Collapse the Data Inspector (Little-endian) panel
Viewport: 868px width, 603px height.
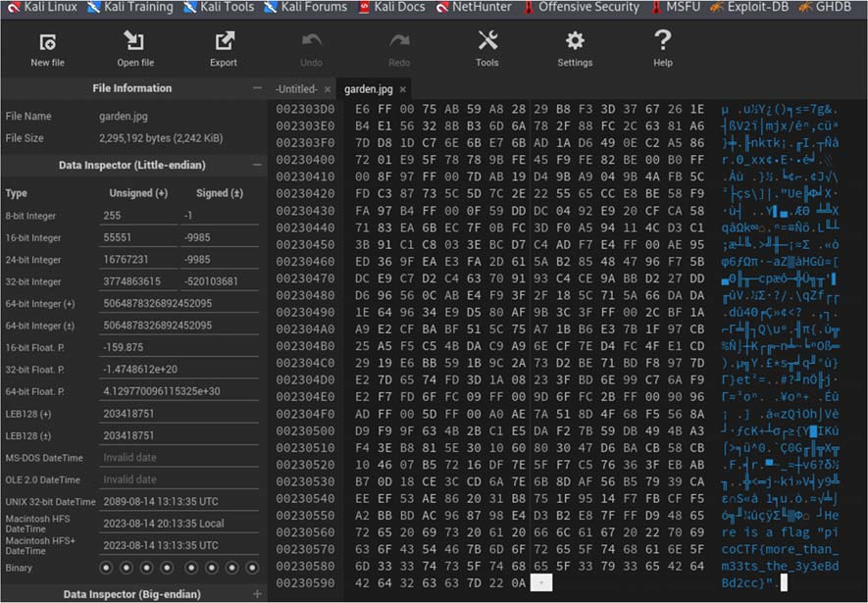tap(257, 165)
